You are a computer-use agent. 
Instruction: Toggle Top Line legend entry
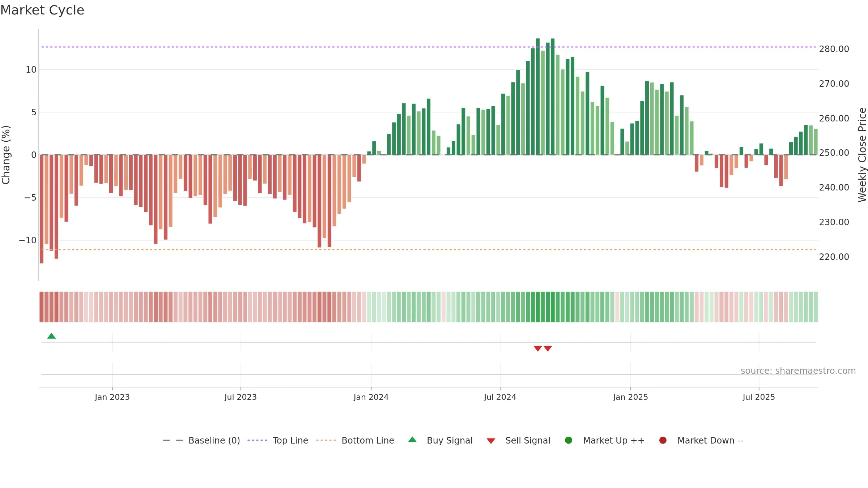click(x=278, y=440)
